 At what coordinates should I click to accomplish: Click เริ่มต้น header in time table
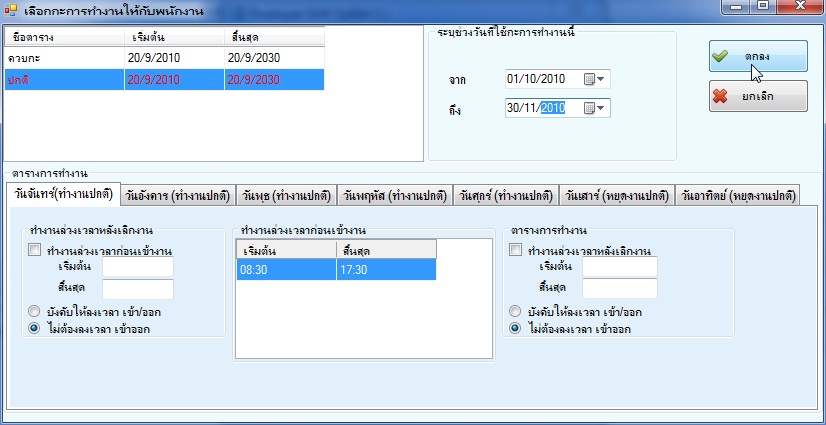coord(286,250)
